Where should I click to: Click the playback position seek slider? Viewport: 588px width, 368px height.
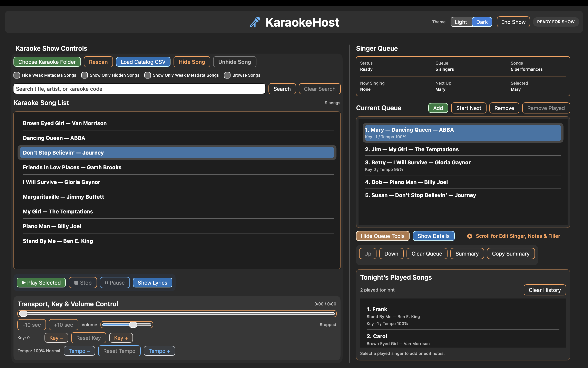click(177, 313)
